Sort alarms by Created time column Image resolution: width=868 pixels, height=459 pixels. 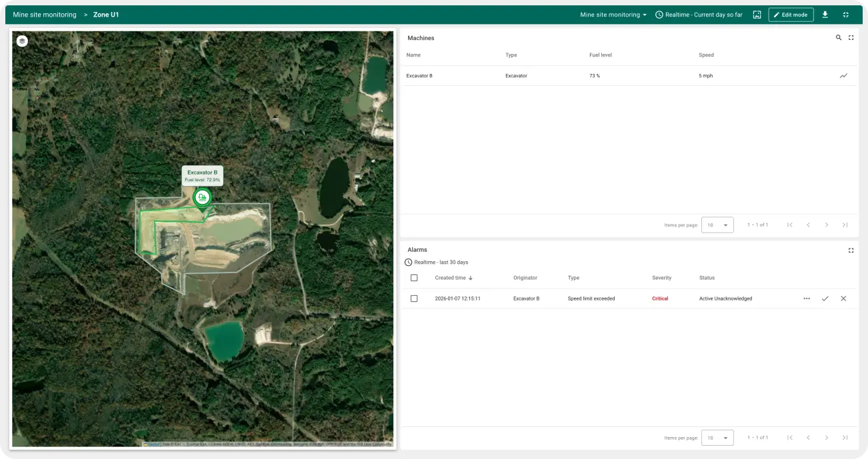451,278
